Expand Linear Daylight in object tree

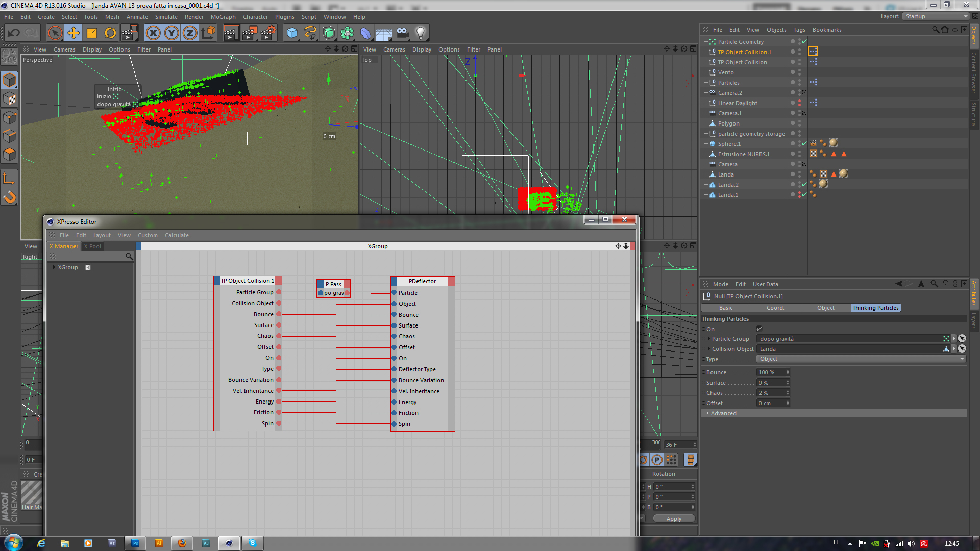[704, 103]
